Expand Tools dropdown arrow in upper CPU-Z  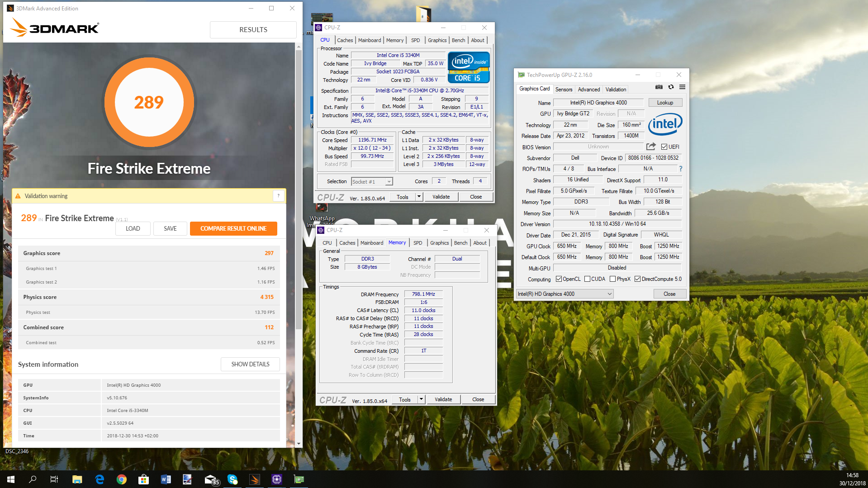419,197
